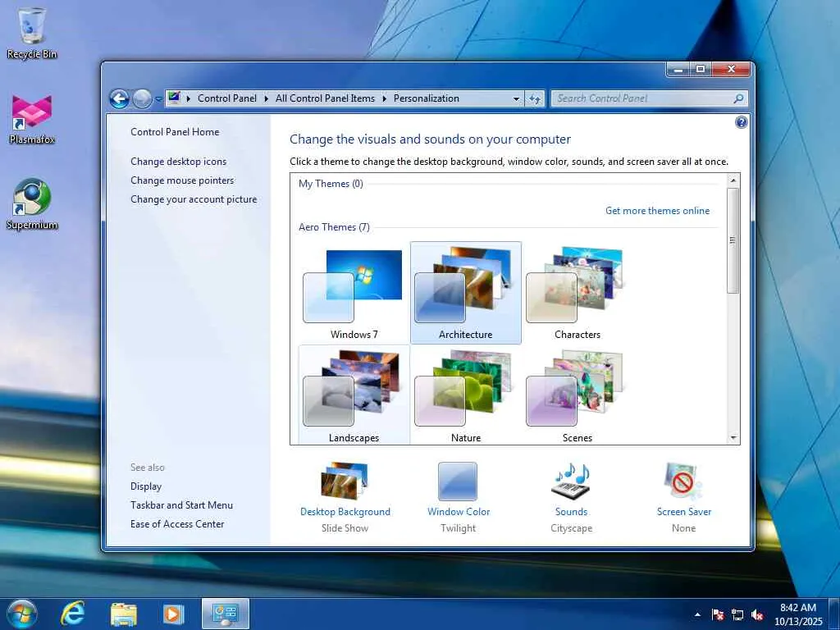
Task: Click the Desktop Background text link
Action: (345, 512)
